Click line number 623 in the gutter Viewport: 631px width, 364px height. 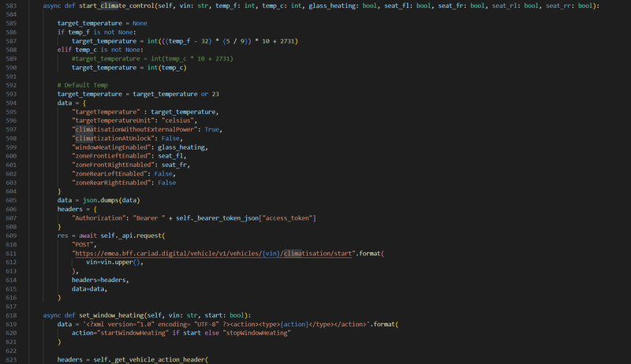pos(11,359)
